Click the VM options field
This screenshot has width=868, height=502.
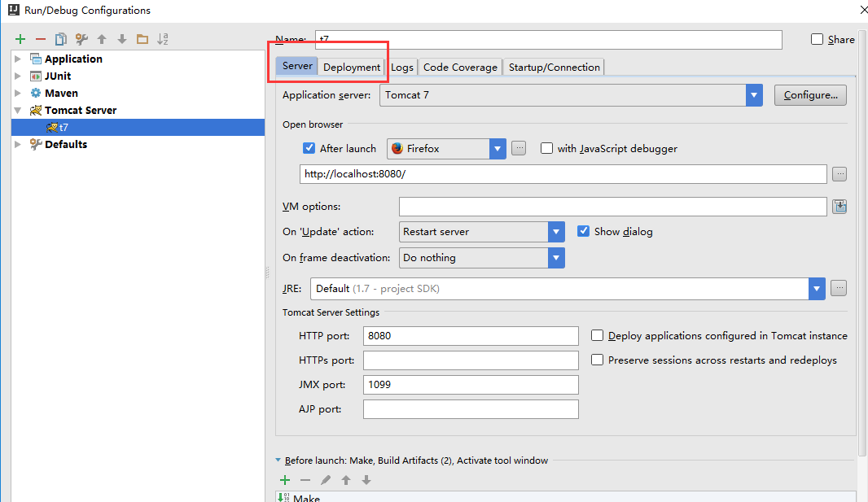[x=613, y=207]
